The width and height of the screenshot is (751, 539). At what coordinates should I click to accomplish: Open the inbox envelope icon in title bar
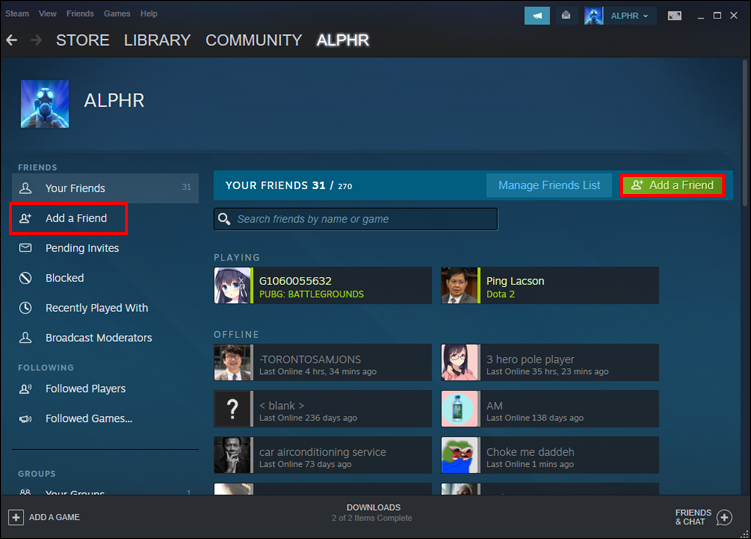pos(566,15)
